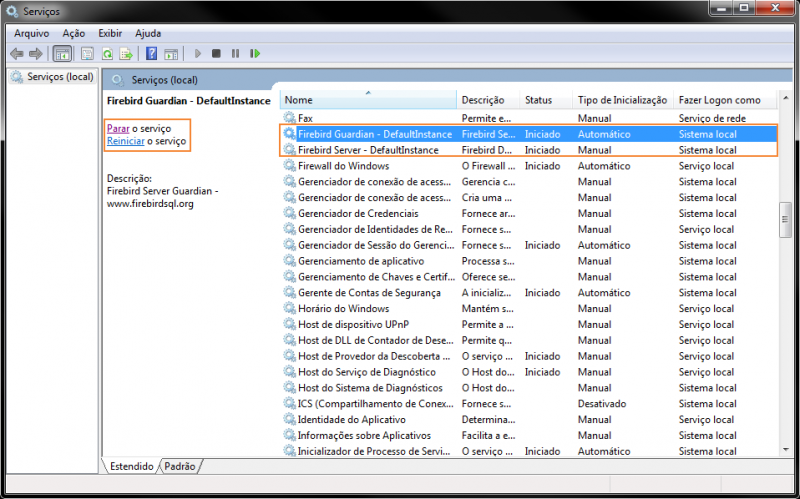This screenshot has width=800, height=499.
Task: Select Firebird Server - DefaultInstance service
Action: click(529, 150)
